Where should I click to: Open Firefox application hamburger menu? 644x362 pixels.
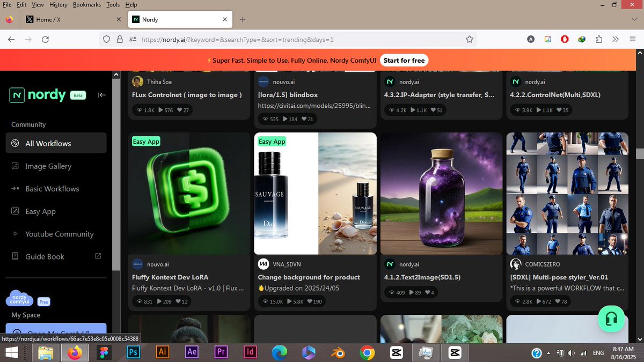[632, 39]
